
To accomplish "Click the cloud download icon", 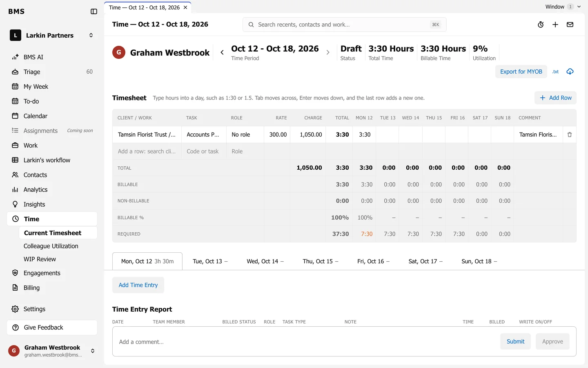I will point(570,72).
